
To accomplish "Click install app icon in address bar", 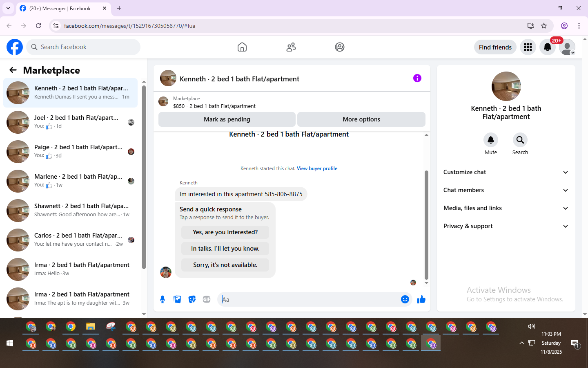I will (x=530, y=26).
